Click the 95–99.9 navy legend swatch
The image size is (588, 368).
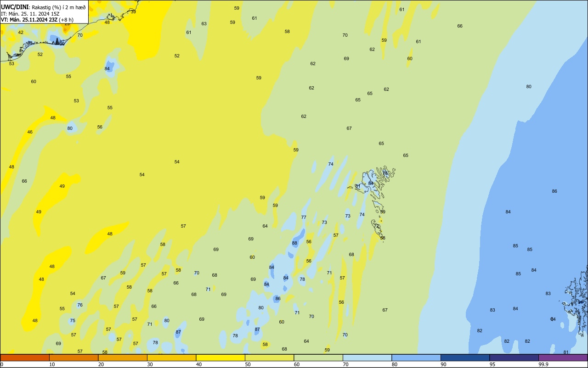pyautogui.click(x=514, y=357)
